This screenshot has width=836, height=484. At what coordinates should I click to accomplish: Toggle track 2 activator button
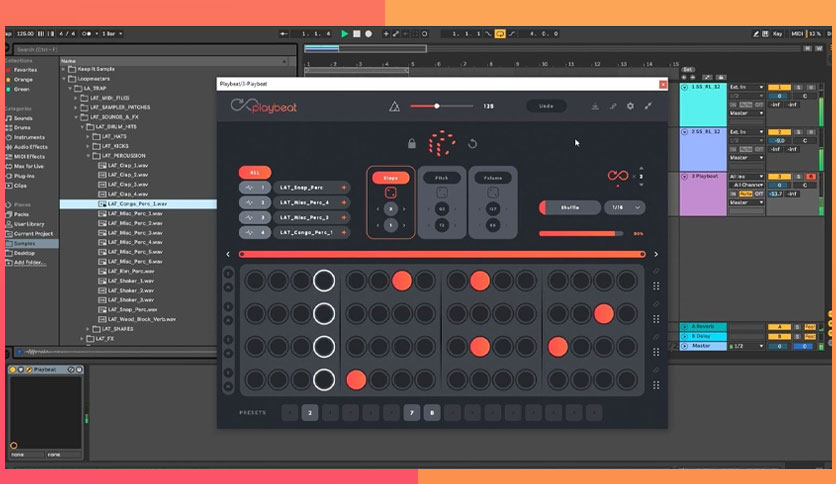coord(779,132)
